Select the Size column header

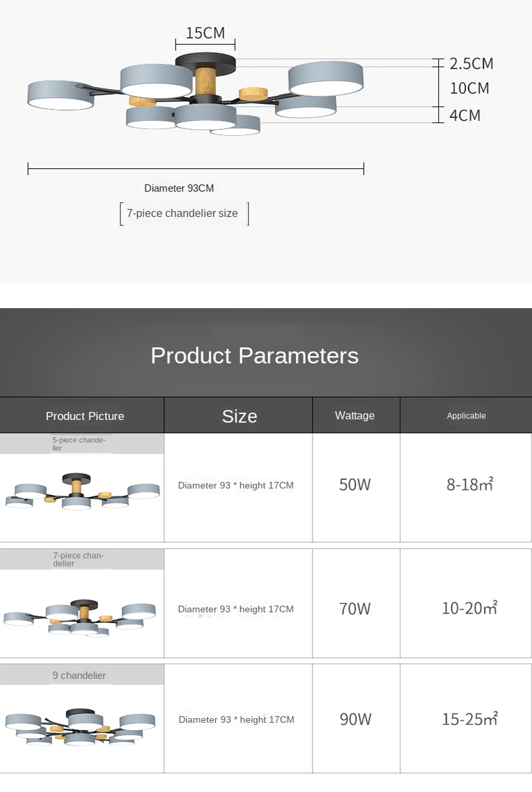[239, 416]
